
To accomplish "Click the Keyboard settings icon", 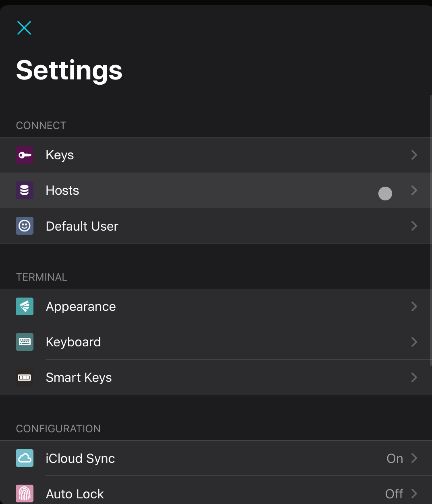I will [x=25, y=342].
